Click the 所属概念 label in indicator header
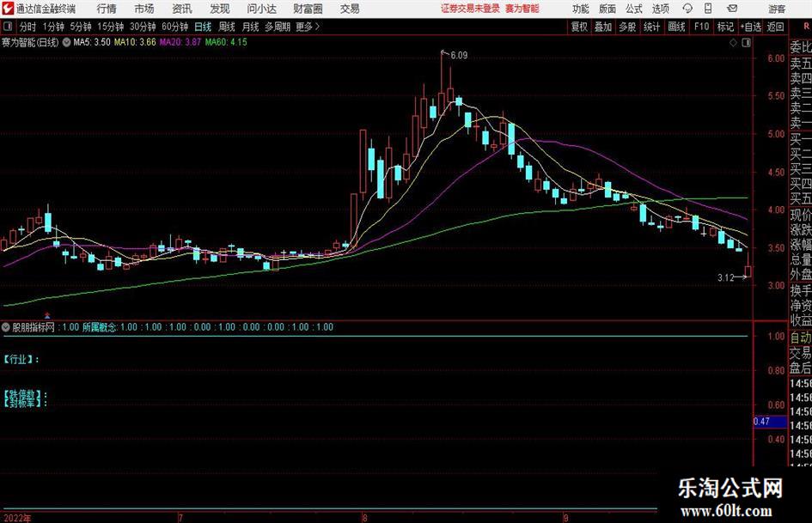812x523 pixels. 100,327
